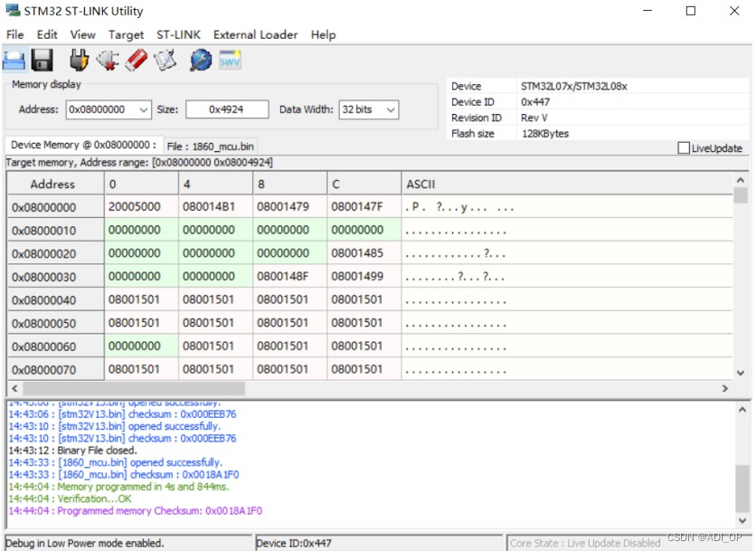Click log line Binary File closed
The width and height of the screenshot is (756, 551).
click(x=73, y=451)
